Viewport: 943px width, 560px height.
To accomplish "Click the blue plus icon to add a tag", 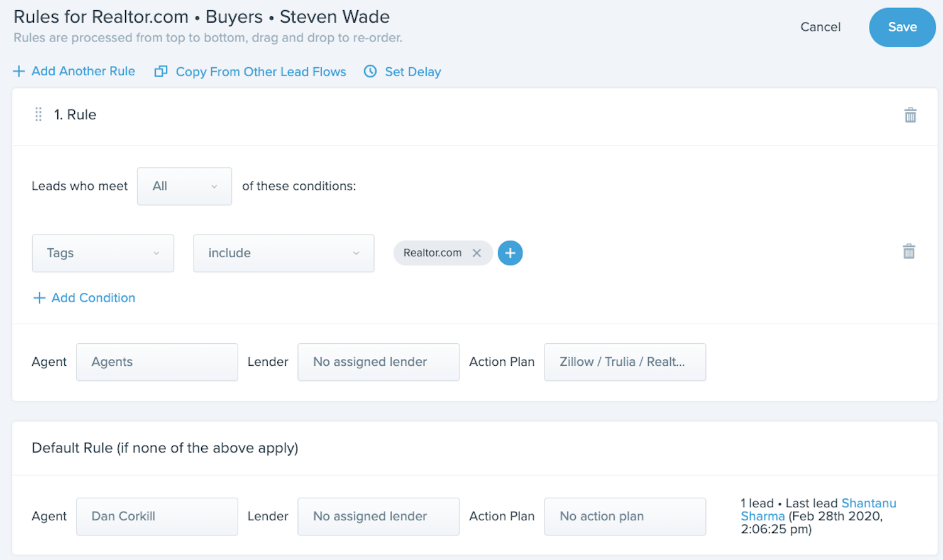I will pos(510,253).
